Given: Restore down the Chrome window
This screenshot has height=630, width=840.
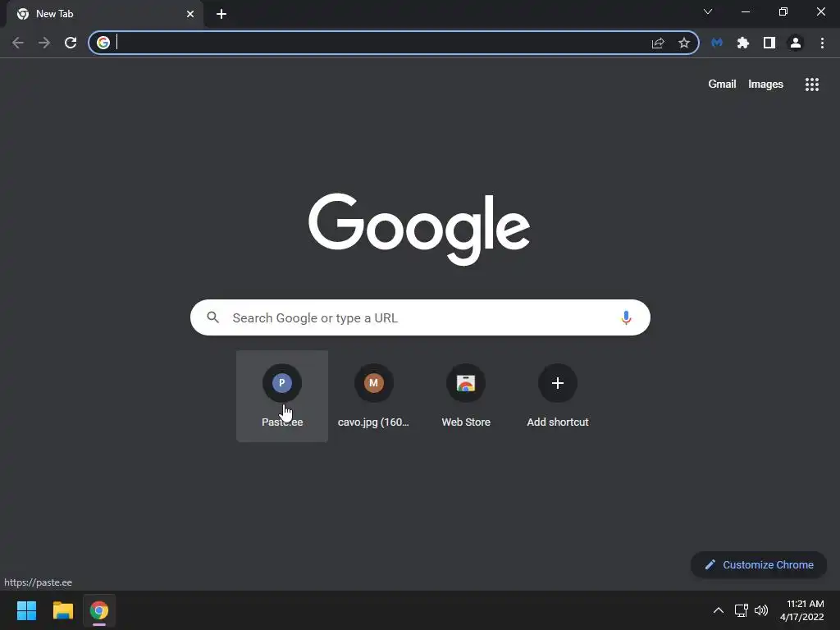Looking at the screenshot, I should point(783,11).
